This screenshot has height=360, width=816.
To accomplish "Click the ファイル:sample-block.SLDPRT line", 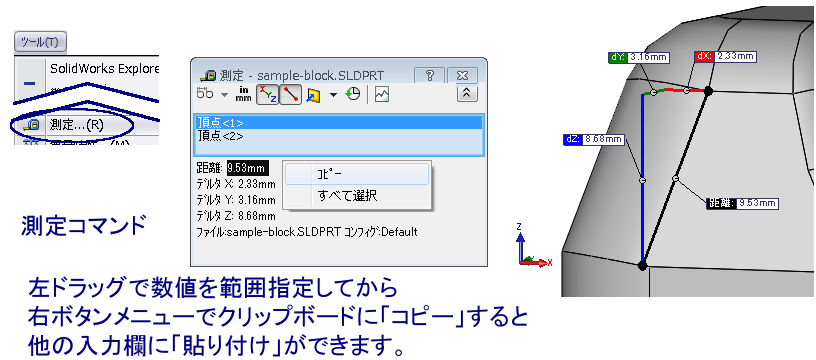I will coord(307,232).
